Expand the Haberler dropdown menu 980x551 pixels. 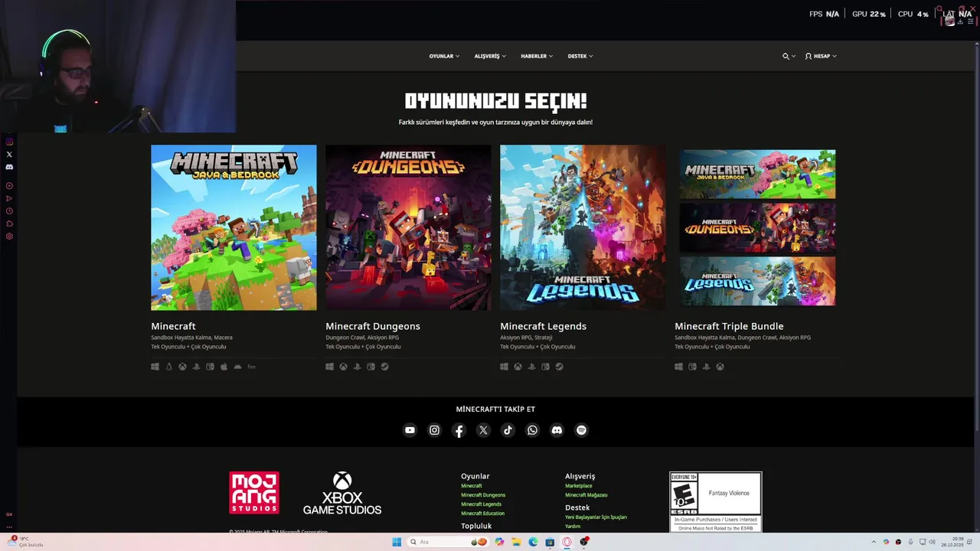pos(537,56)
